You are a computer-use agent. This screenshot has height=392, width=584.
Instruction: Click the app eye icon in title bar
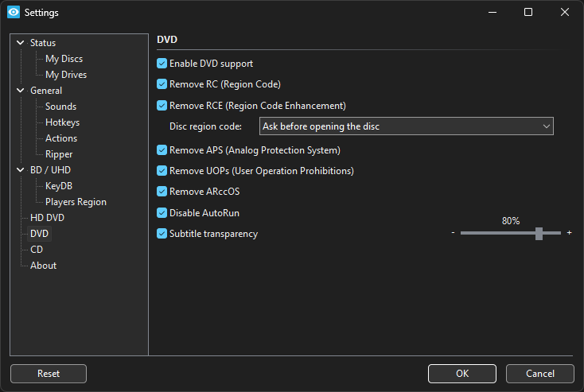[13, 13]
